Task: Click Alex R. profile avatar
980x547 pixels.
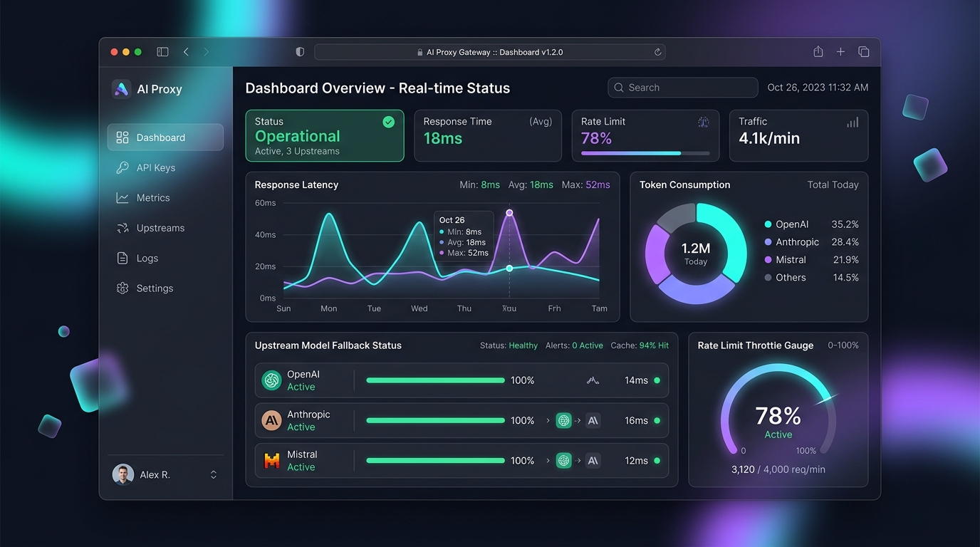Action: (x=123, y=474)
